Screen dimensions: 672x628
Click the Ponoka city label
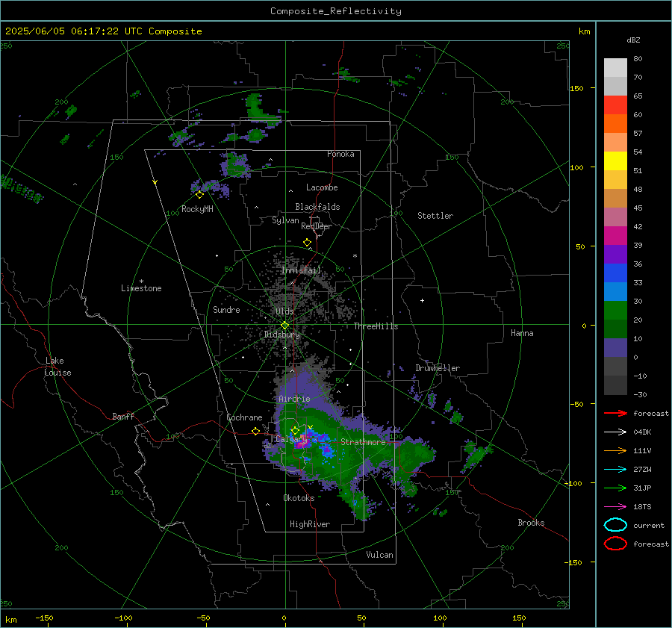coord(340,154)
